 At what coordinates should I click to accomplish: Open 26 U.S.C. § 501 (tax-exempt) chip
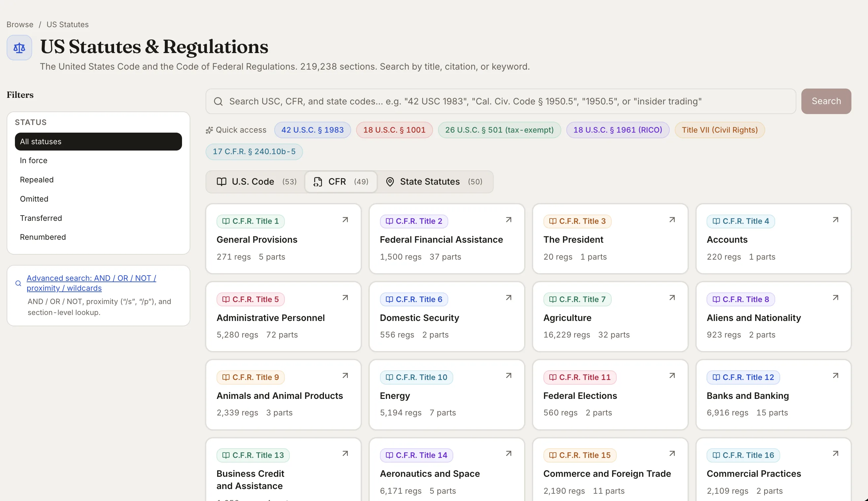[x=499, y=130]
